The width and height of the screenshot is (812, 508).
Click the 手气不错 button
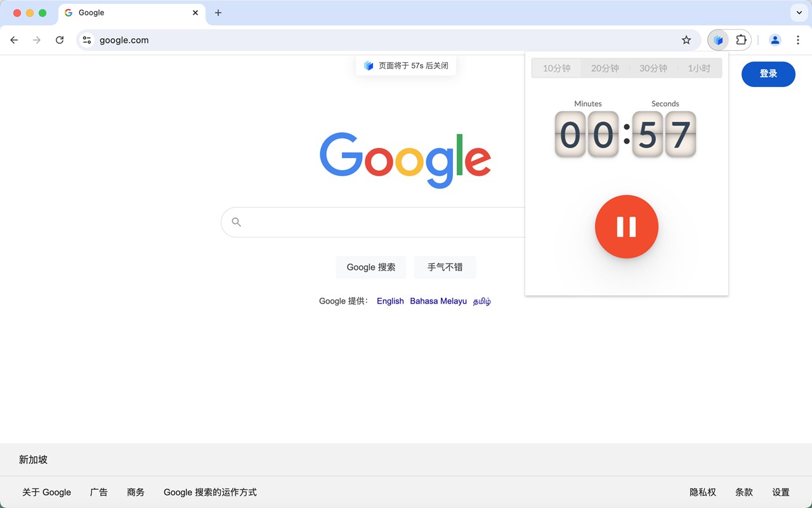coord(445,267)
